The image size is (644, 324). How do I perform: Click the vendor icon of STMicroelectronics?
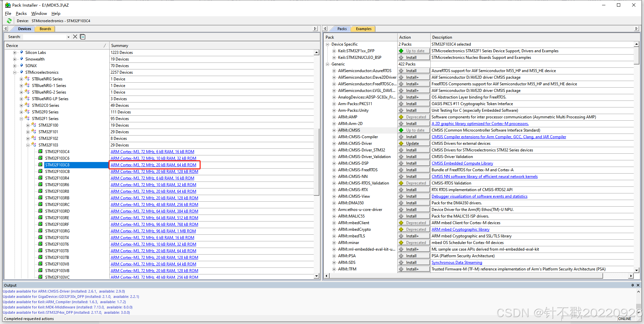[x=21, y=72]
